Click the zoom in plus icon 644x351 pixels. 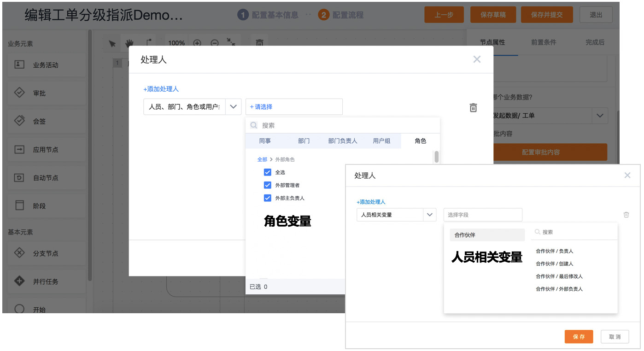click(197, 43)
